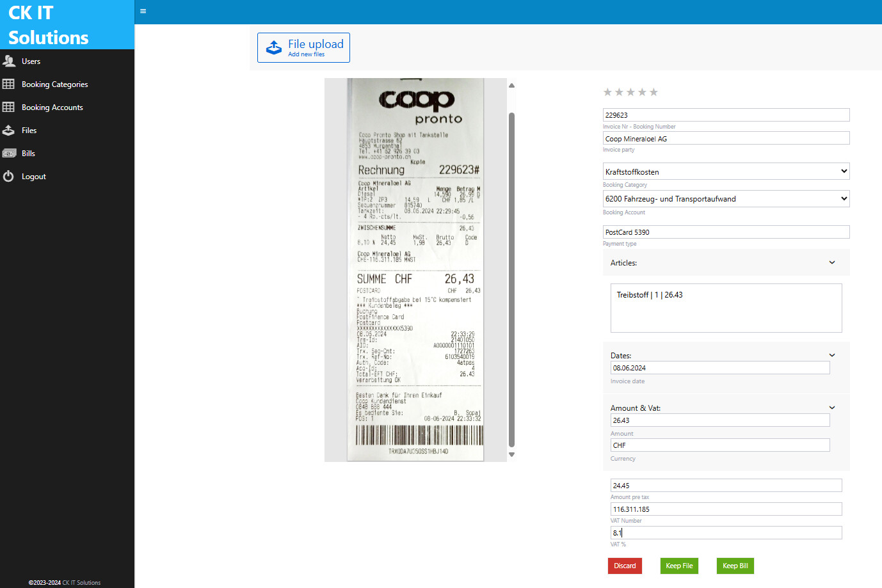Open the Kraftstoffkosten Booking Category dropdown

click(726, 171)
